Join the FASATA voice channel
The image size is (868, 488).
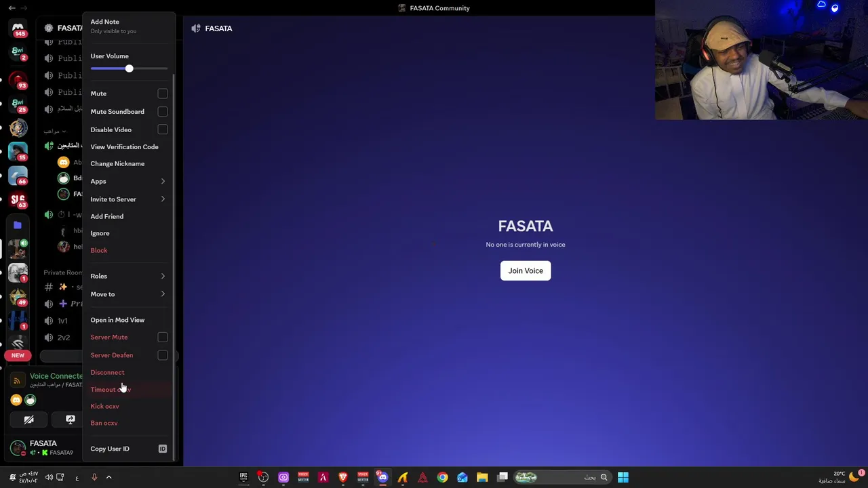coord(526,270)
